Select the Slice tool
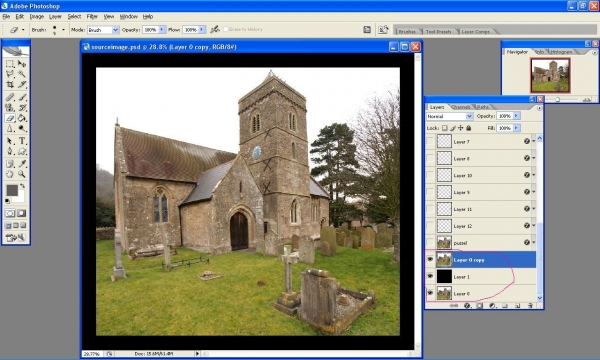This screenshot has height=360, width=600. (x=22, y=84)
